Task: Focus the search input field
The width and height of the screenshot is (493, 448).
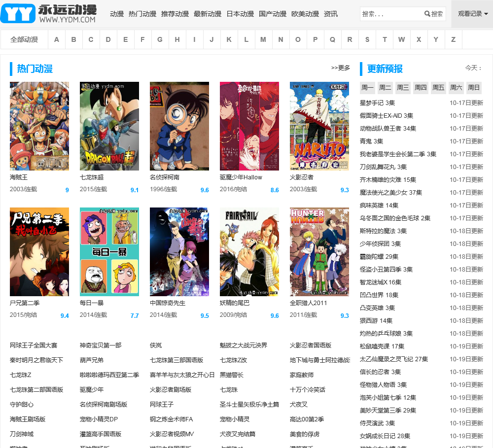Action: pyautogui.click(x=391, y=14)
